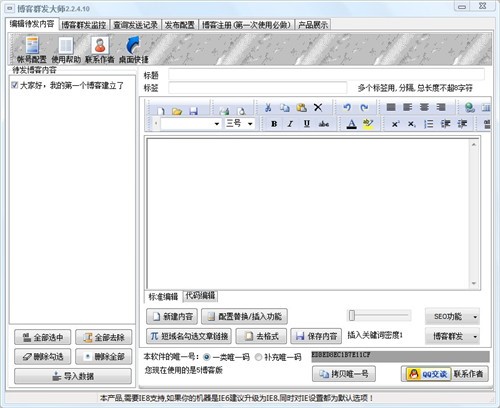
Task: Open the 三号 font size dropdown
Action: 250,124
